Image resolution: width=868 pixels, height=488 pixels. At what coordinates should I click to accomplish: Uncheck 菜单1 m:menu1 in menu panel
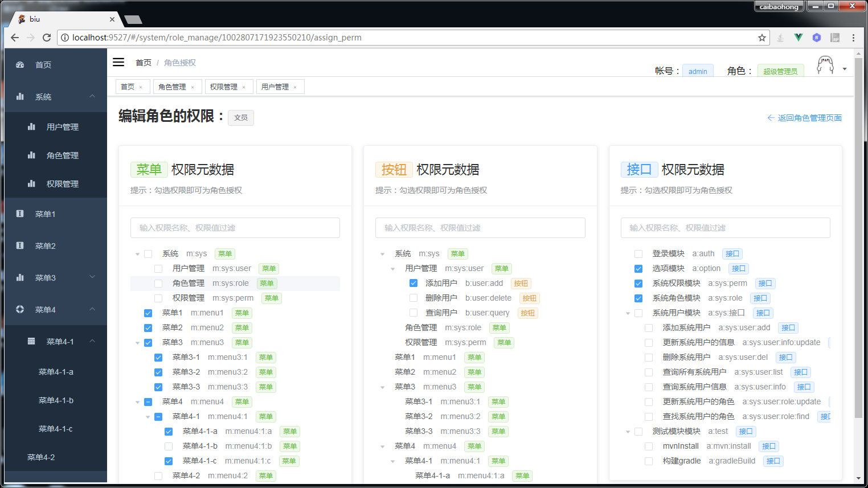pyautogui.click(x=148, y=313)
